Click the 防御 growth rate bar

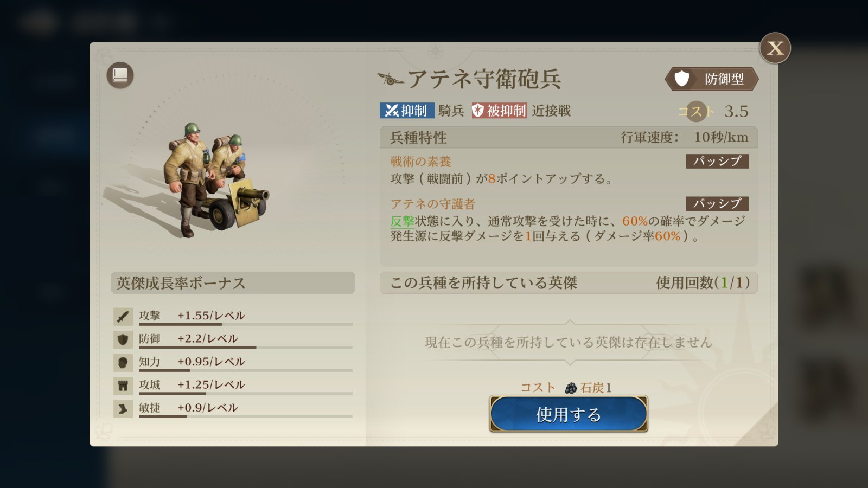[246, 347]
